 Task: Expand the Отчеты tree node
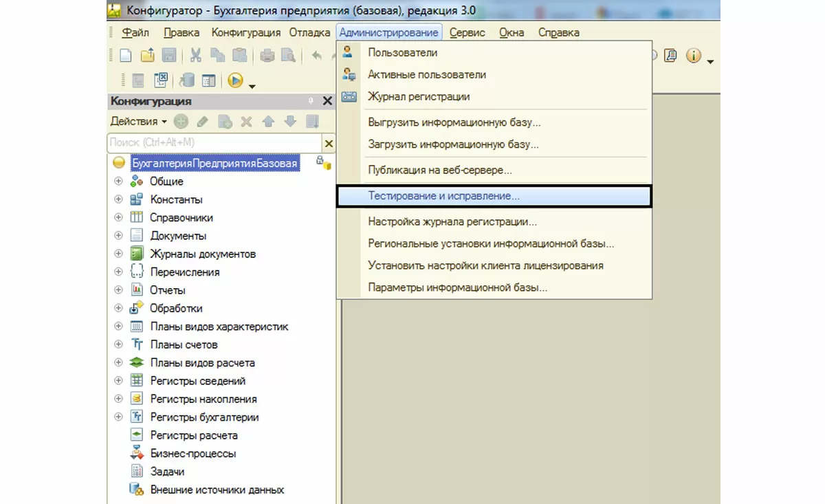(x=118, y=290)
